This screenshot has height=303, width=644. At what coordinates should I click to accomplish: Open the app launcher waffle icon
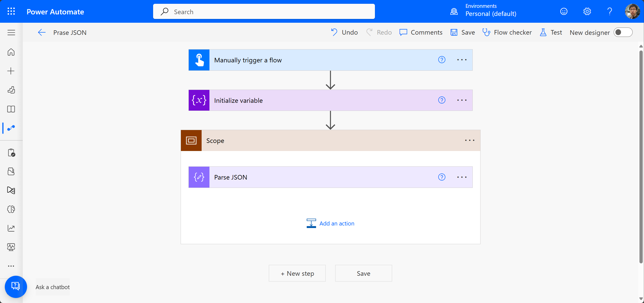[11, 11]
